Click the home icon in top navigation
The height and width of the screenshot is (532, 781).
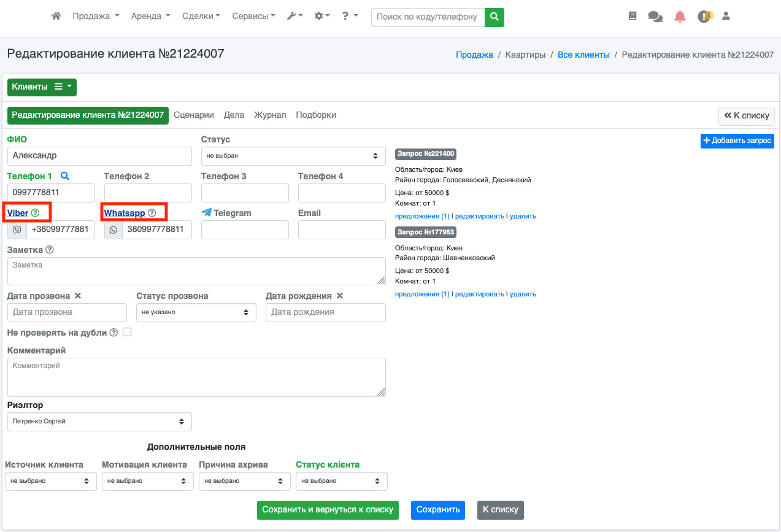pyautogui.click(x=56, y=17)
